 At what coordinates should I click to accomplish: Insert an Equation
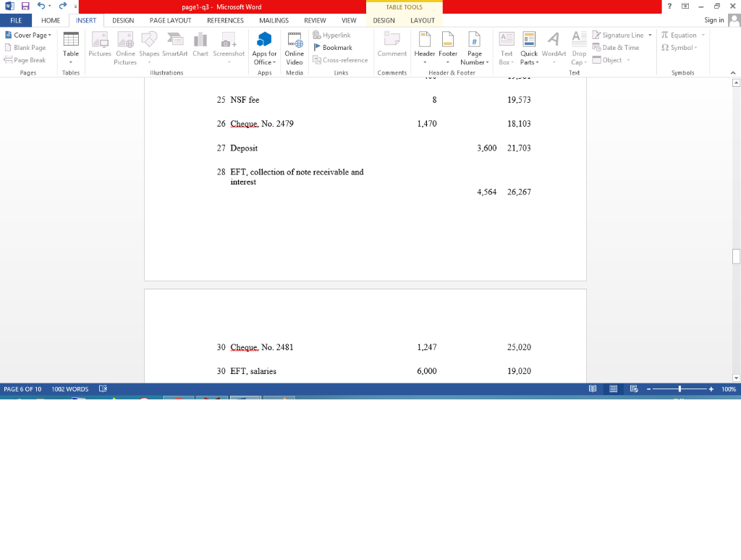click(x=679, y=35)
